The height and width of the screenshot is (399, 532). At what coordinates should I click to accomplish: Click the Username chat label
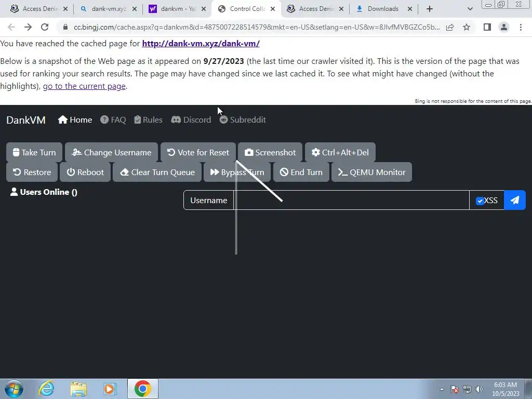click(209, 200)
